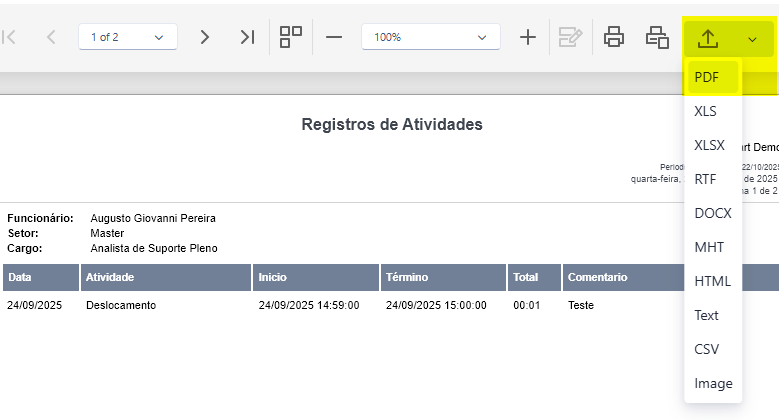Open the 100% zoom level dropdown
Image resolution: width=779 pixels, height=420 pixels.
[x=431, y=37]
